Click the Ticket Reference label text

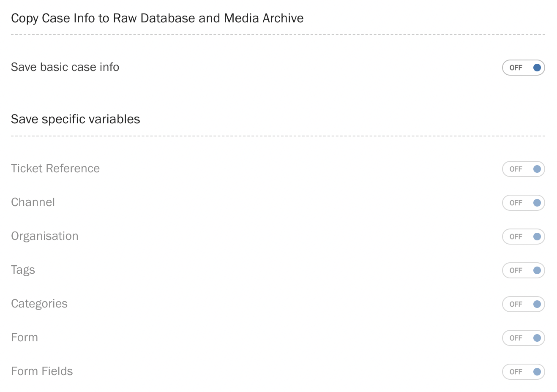tap(55, 169)
